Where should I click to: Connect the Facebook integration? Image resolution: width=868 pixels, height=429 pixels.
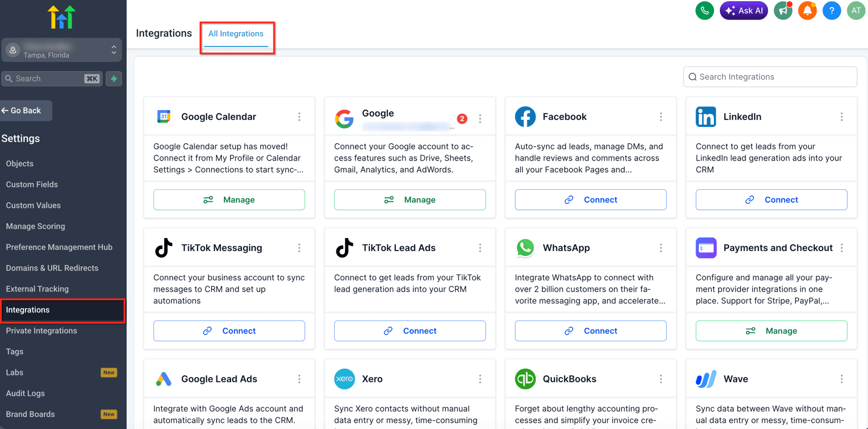pos(591,200)
